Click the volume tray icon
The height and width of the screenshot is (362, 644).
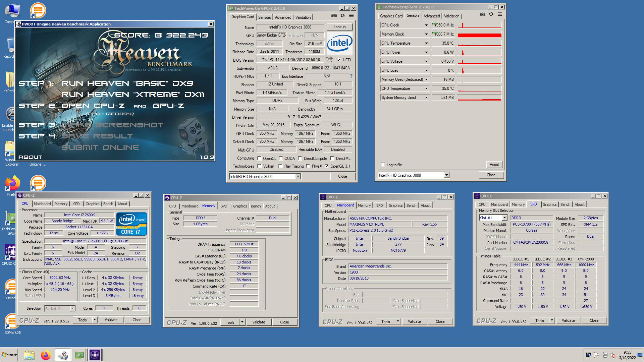(x=612, y=355)
